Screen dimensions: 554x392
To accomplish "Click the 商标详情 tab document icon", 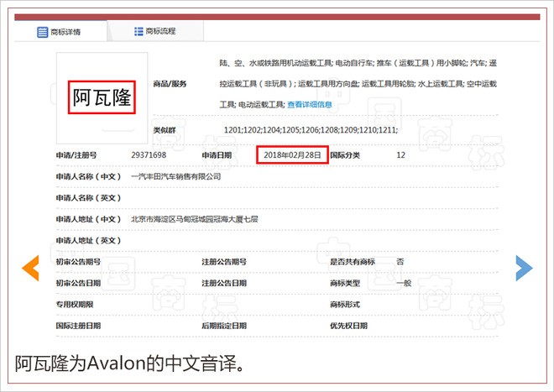I will [42, 32].
